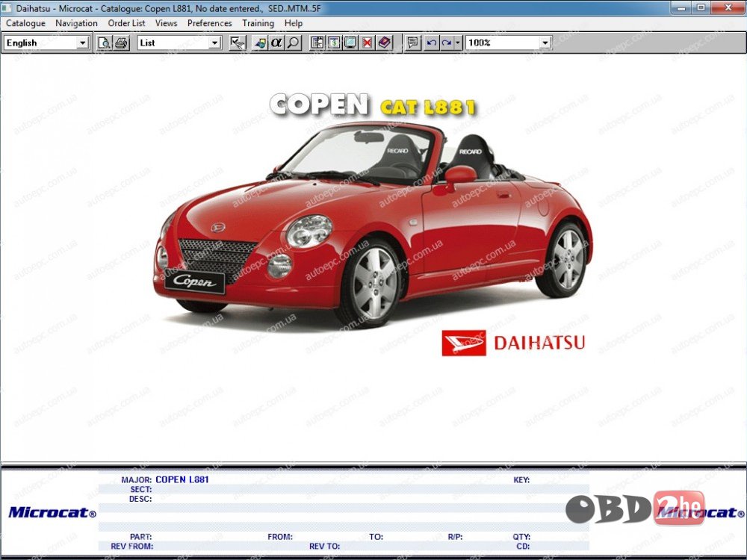Expand the redo history small arrow
The image size is (747, 560).
[458, 43]
